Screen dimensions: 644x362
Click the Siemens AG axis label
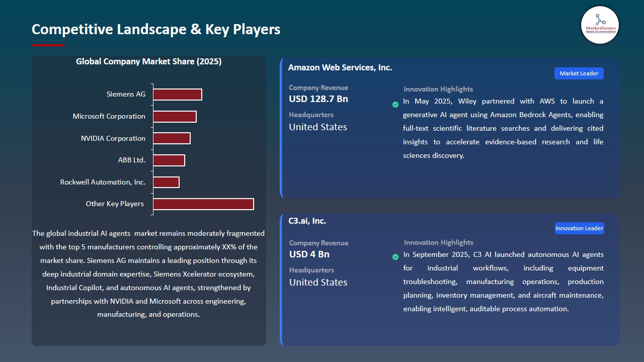pos(126,94)
